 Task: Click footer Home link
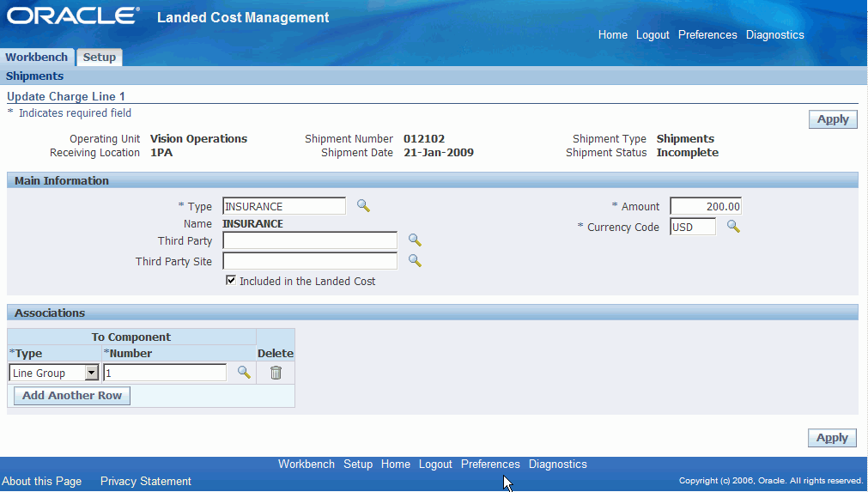pos(395,464)
